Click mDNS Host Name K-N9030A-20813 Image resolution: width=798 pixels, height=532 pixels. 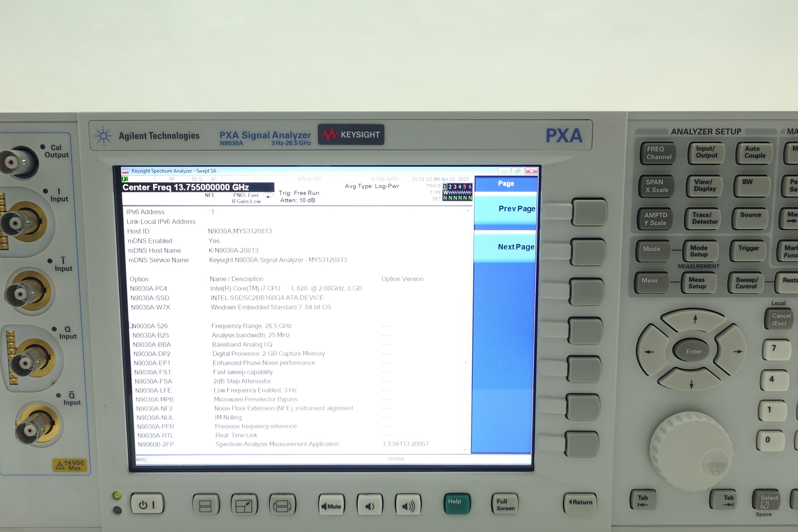tap(233, 250)
